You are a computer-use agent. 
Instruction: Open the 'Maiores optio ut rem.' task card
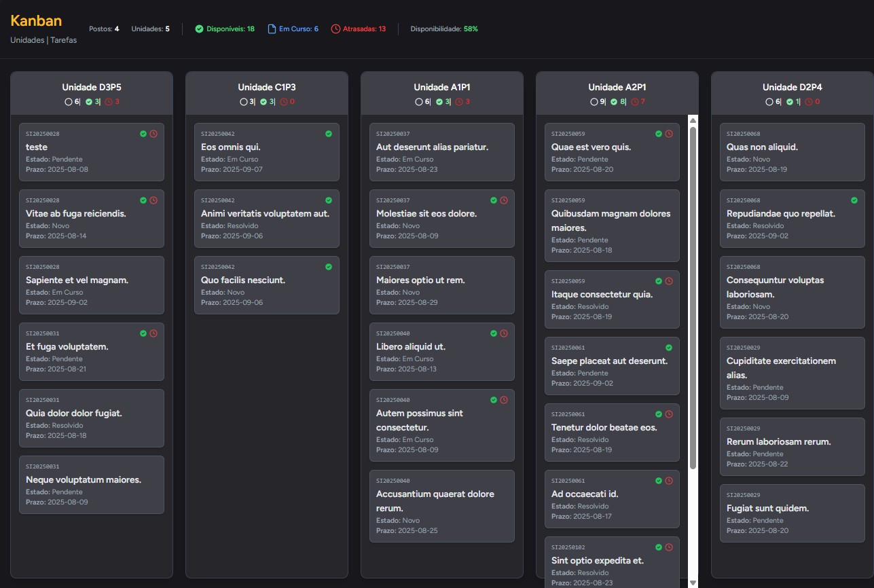(442, 285)
